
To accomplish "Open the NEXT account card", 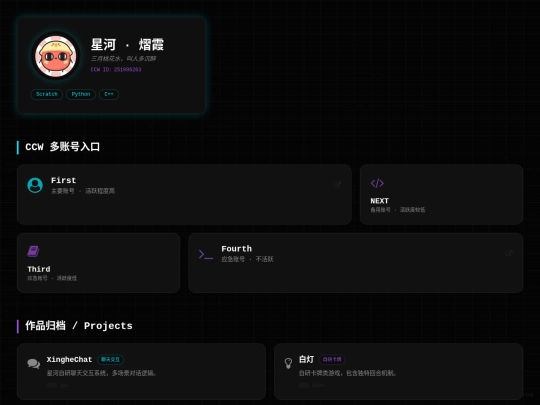I will (441, 195).
